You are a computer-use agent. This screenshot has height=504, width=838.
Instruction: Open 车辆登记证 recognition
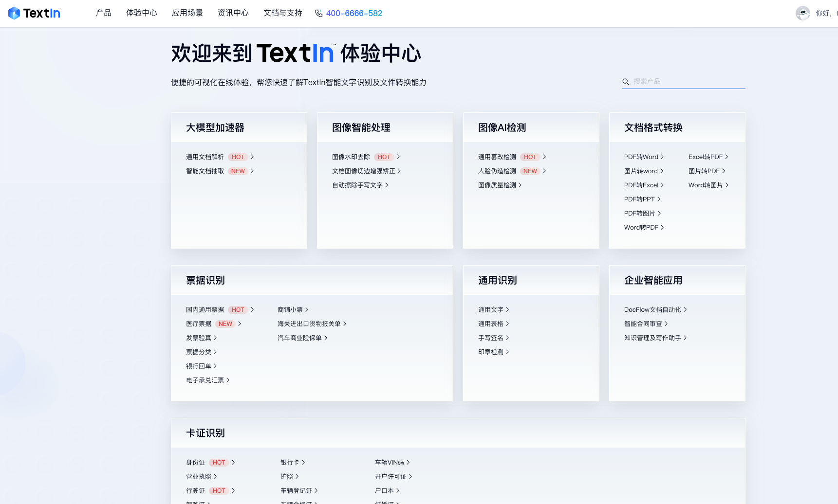[x=296, y=491]
